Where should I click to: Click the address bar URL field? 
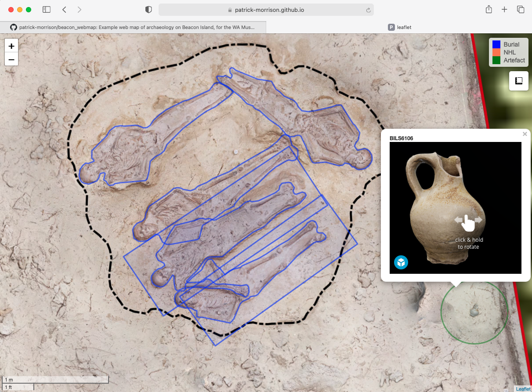pos(266,10)
